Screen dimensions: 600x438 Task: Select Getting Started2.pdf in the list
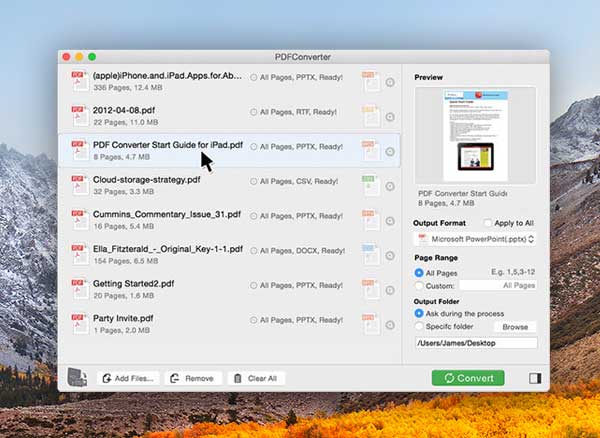(x=134, y=284)
